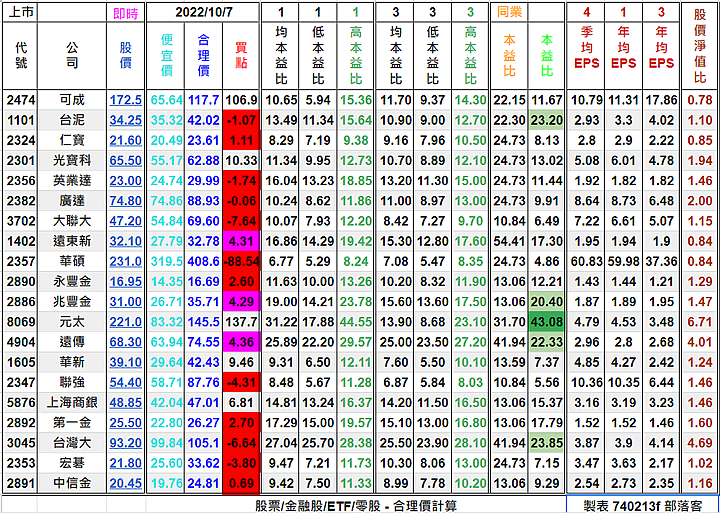Click the 319.5 cheap price for 華碩
The height and width of the screenshot is (513, 720).
tap(166, 261)
